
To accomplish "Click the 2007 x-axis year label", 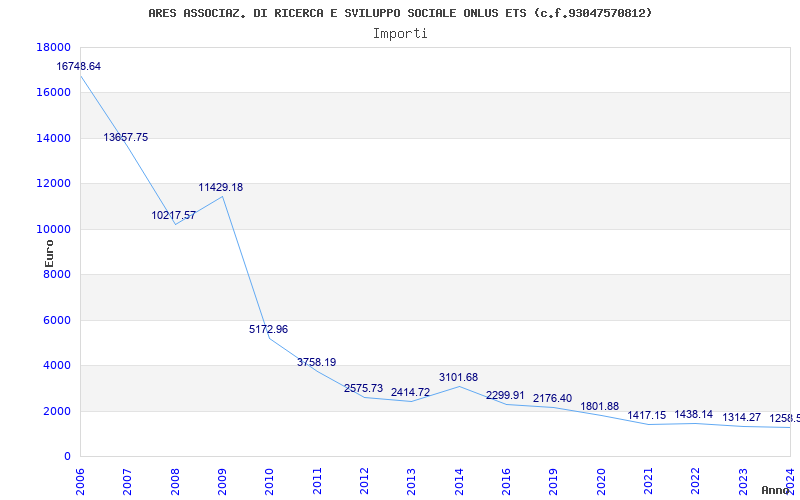I will (127, 482).
